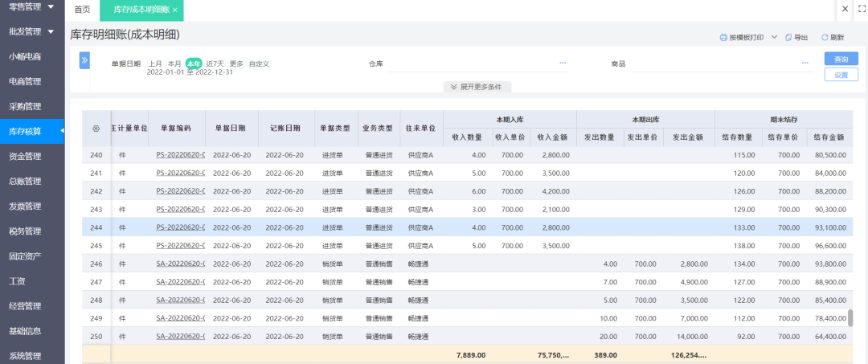The image size is (868, 364).
Task: Select 本月 date filter
Action: [x=174, y=63]
